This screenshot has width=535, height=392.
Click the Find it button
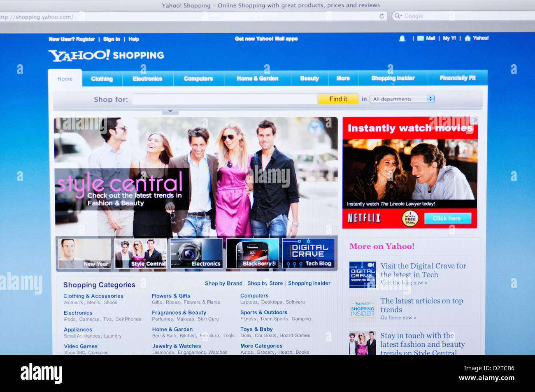click(338, 99)
